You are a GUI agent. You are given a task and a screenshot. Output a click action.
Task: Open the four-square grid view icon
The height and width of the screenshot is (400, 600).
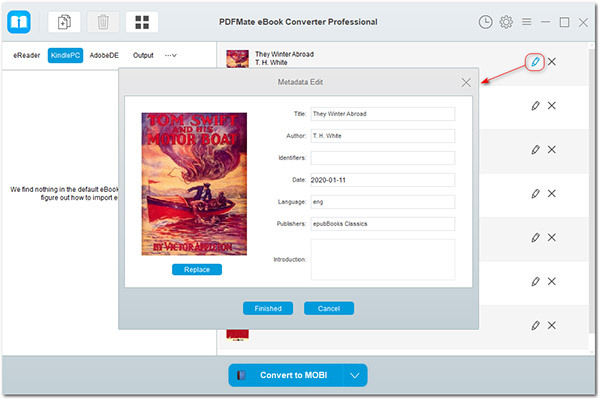142,21
